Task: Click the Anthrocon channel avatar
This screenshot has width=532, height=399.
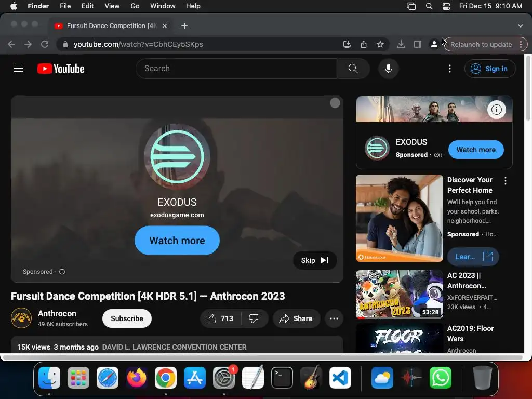Action: 21,318
